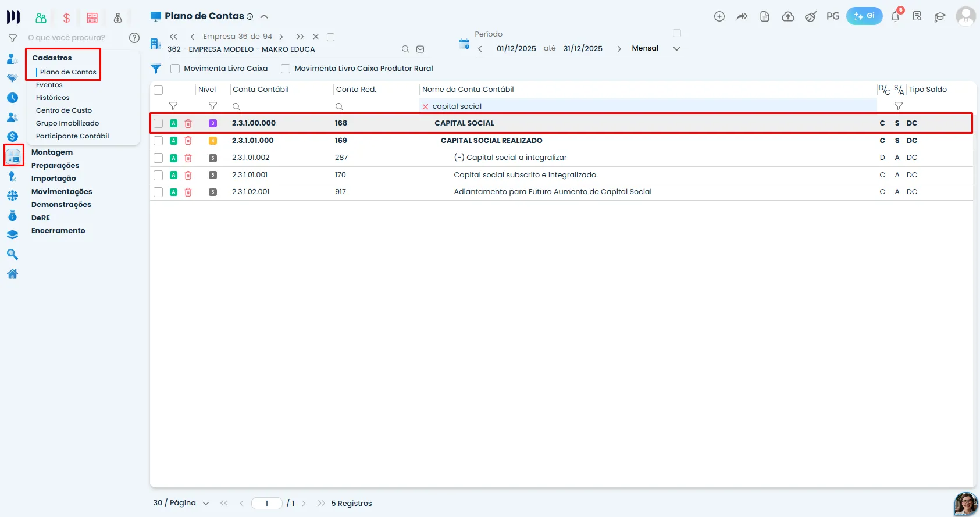Open the help question mark icon
Image resolution: width=980 pixels, height=517 pixels.
pos(134,38)
